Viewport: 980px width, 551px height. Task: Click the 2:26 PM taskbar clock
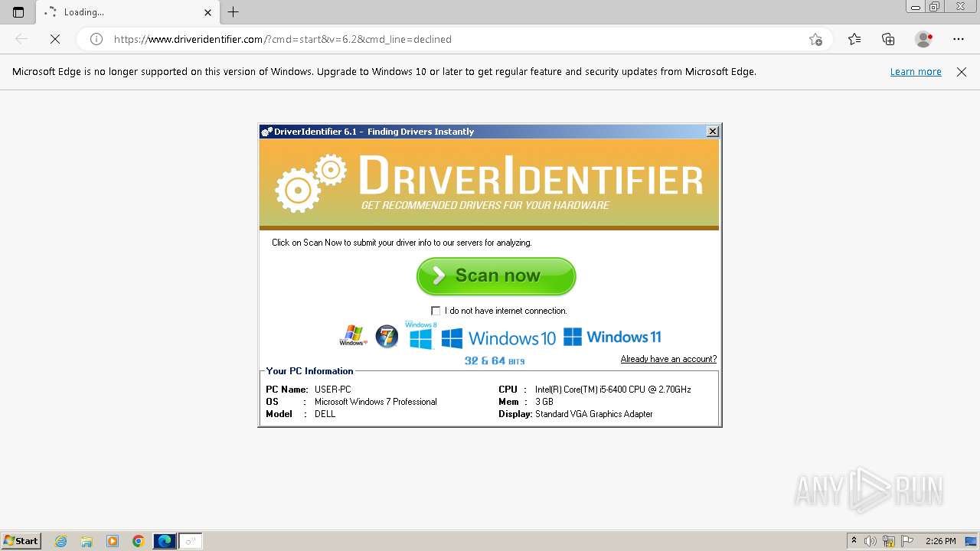[941, 541]
